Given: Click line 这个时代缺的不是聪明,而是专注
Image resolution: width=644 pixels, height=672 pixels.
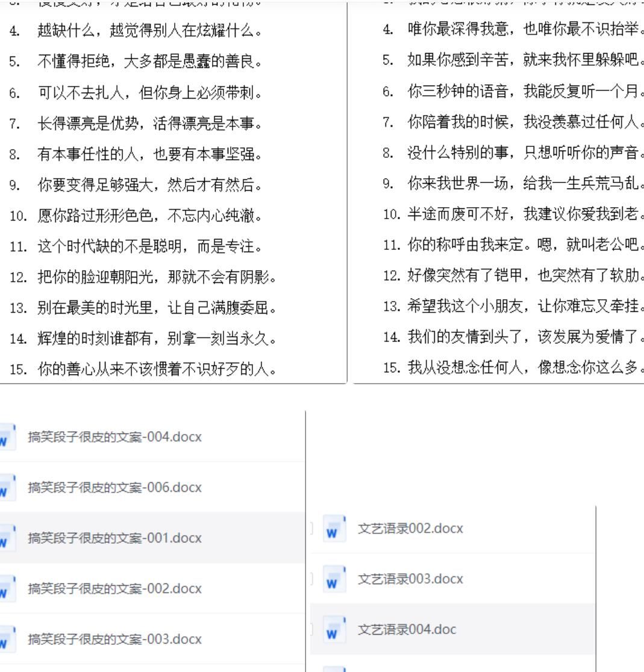Looking at the screenshot, I should (150, 246).
